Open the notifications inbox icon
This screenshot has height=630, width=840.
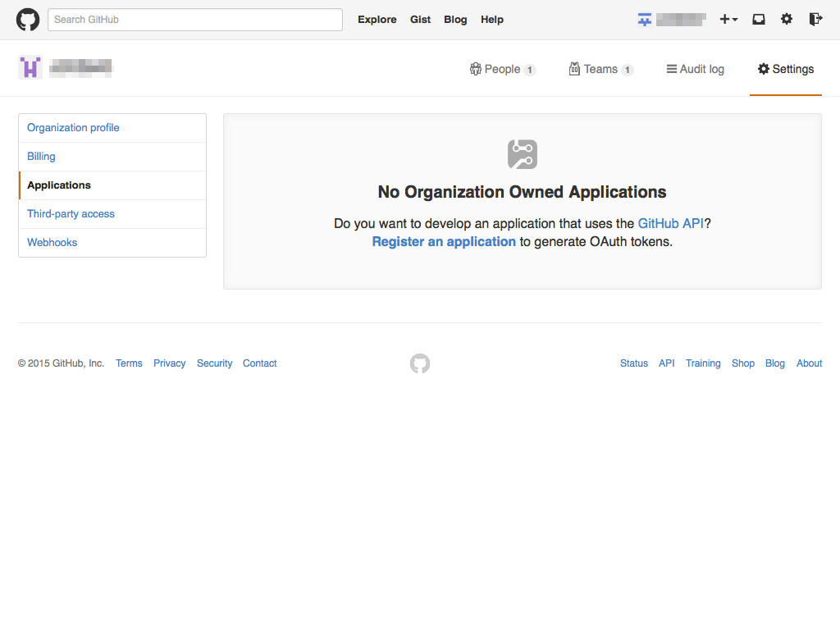759,20
